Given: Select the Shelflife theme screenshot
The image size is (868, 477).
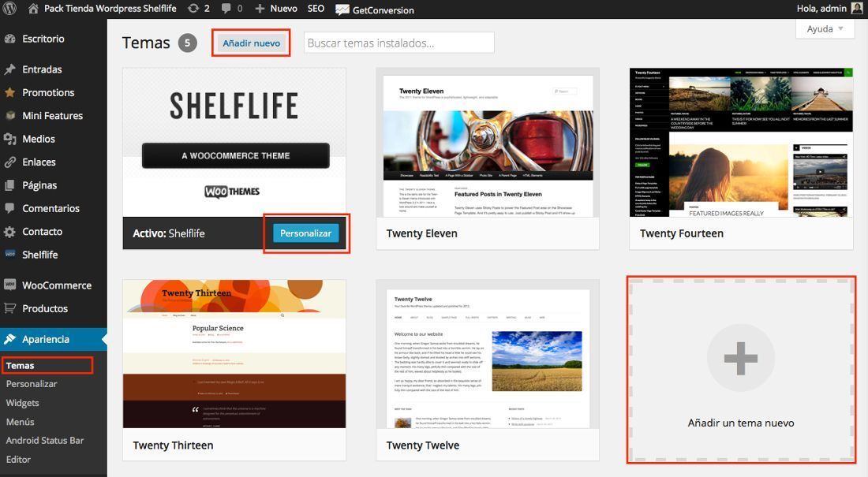Looking at the screenshot, I should pos(234,143).
